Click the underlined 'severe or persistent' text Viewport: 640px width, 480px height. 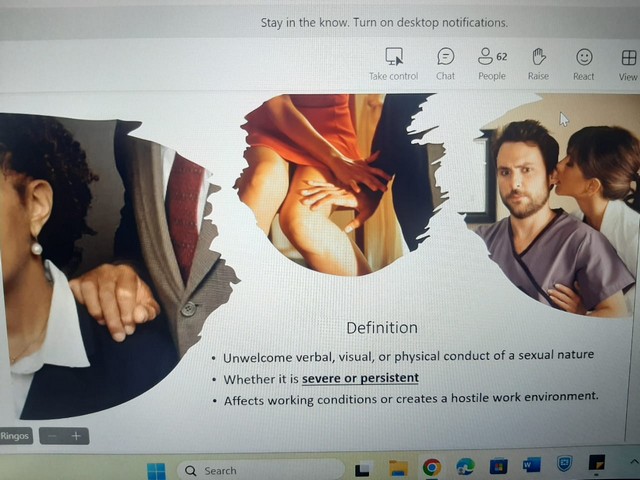(x=360, y=378)
